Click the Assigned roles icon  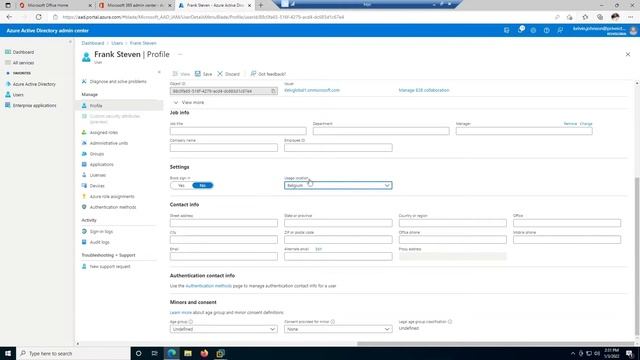[84, 132]
